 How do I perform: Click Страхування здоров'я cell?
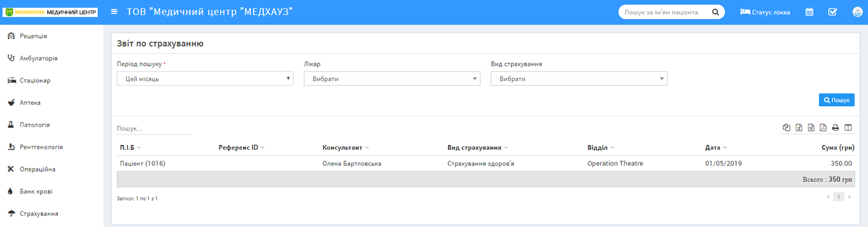click(480, 163)
